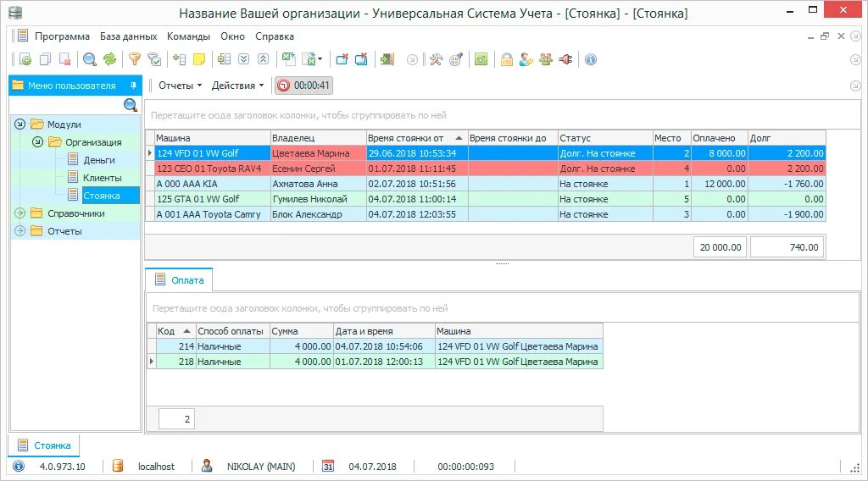Click the status bar version info icon

19,466
